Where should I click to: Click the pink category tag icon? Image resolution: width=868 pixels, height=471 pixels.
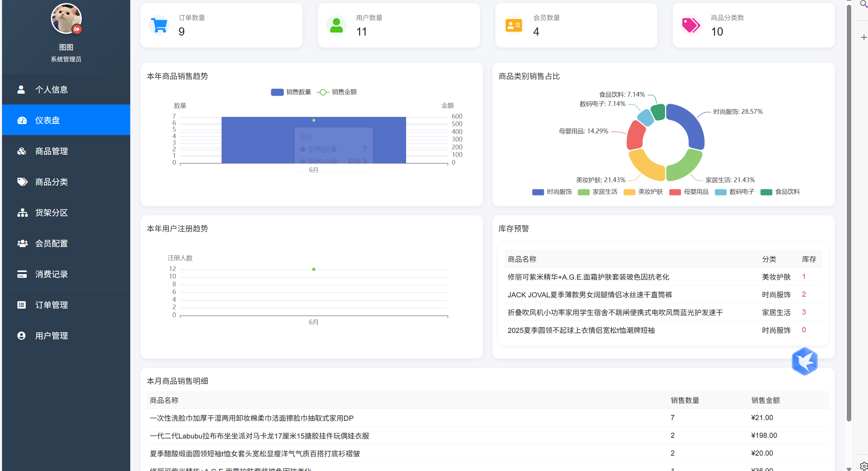pos(691,25)
